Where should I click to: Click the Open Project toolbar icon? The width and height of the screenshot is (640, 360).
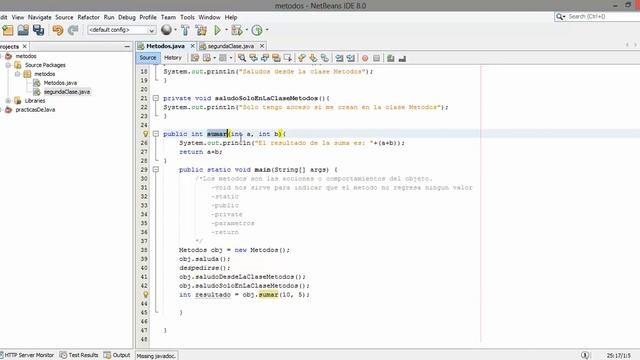pos(23,30)
